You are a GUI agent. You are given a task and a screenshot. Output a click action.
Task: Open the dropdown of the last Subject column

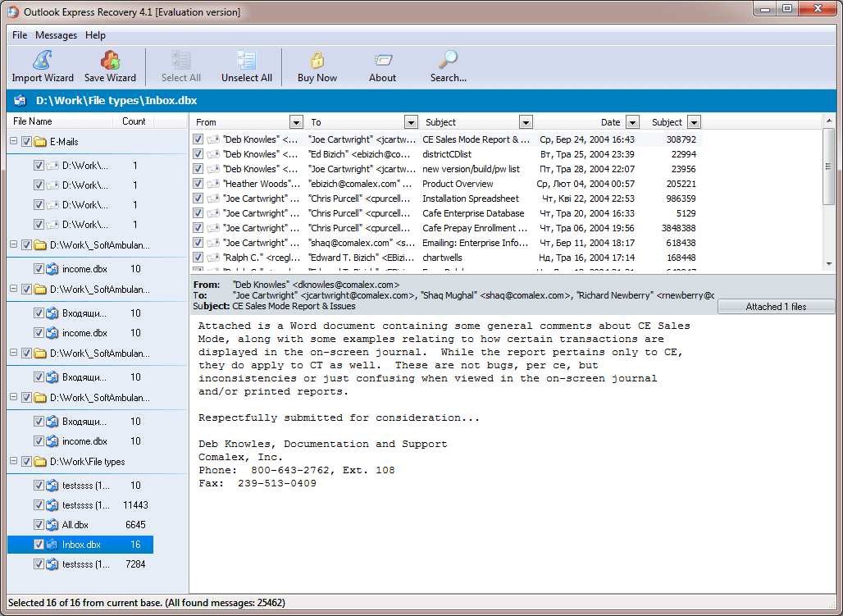point(694,122)
